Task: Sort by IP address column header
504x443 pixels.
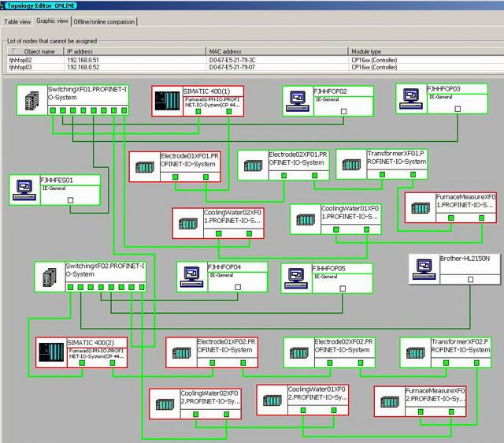Action: pos(135,51)
